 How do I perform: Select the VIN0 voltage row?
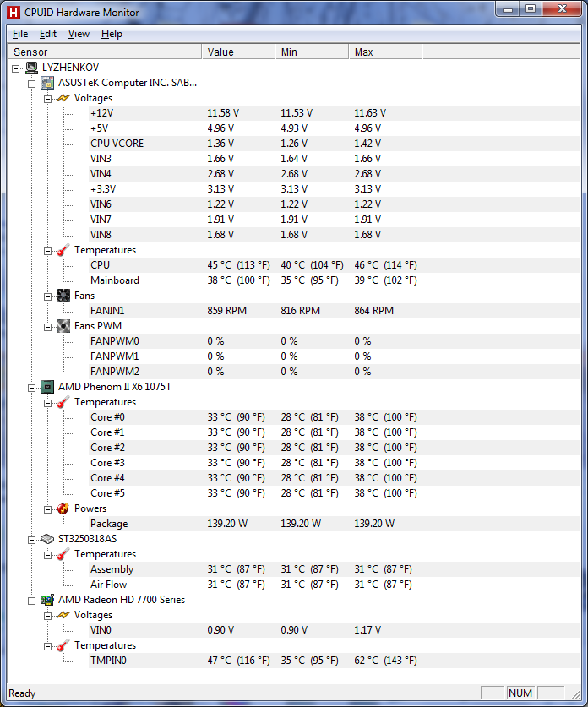pos(335,630)
